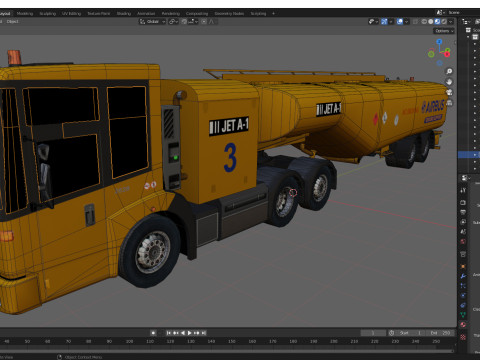Open the World properties tab
Viewport: 480px width, 360px height.
pos(463,241)
